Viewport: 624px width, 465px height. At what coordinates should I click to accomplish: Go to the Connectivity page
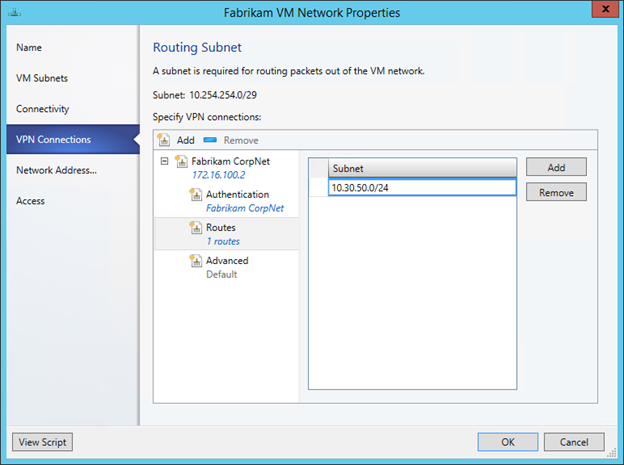[44, 109]
